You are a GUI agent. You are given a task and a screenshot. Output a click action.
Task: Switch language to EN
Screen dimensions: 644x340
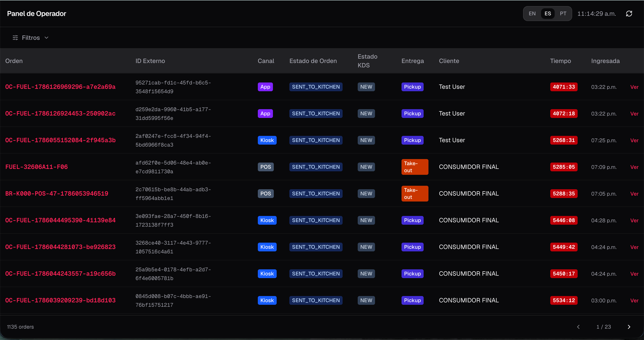coord(532,14)
